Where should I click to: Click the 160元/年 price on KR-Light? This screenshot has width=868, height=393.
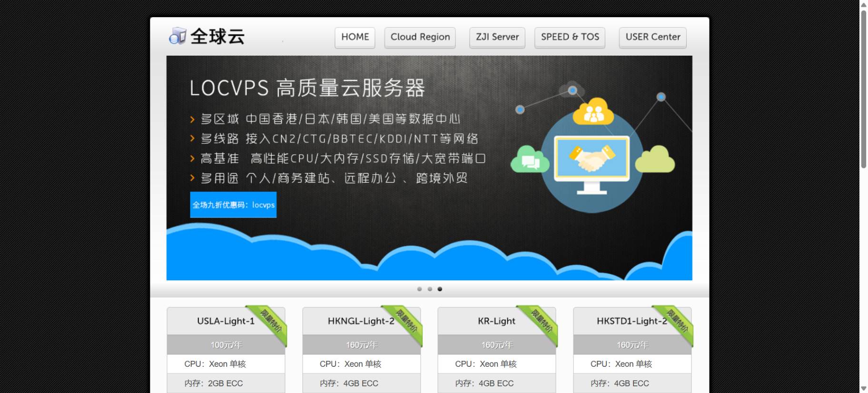497,345
